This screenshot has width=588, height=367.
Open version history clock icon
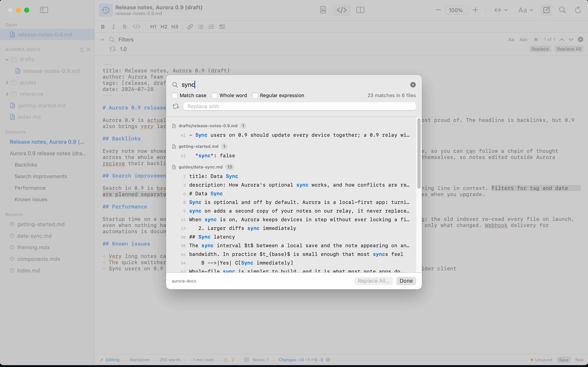pos(106,10)
